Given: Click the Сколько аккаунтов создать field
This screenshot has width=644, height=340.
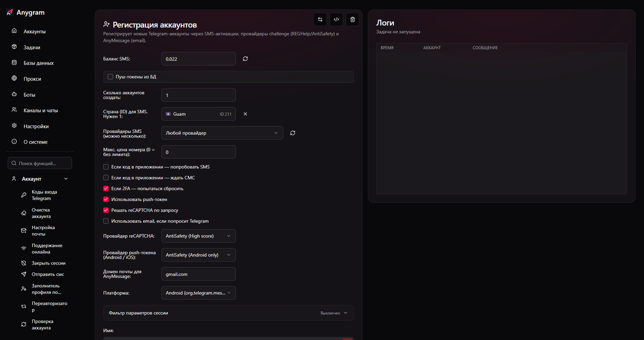Looking at the screenshot, I should pos(199,95).
